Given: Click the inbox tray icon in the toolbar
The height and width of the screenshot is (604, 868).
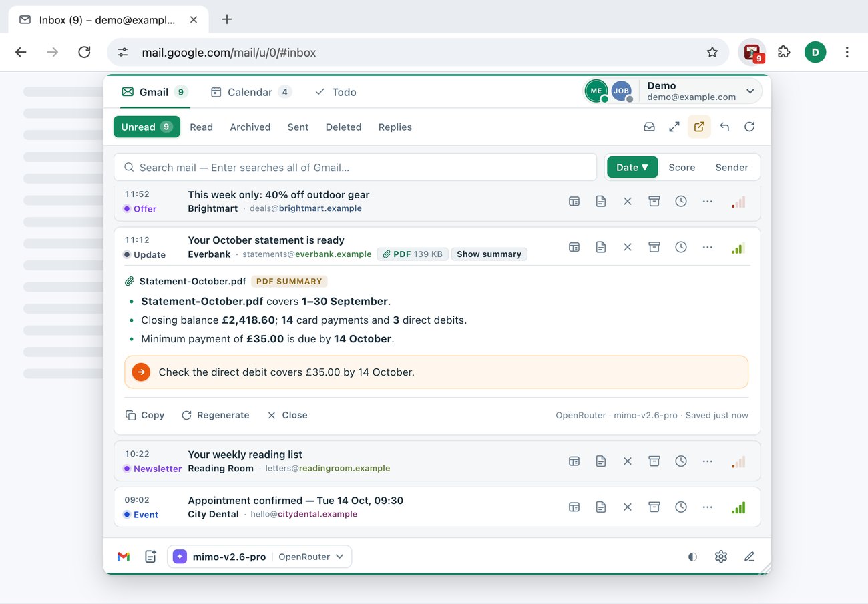Looking at the screenshot, I should pos(649,127).
